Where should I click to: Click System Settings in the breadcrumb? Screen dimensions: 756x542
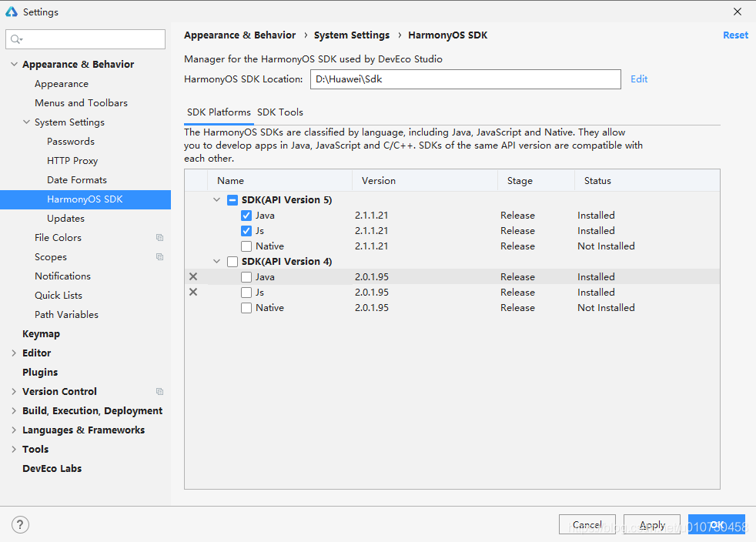click(x=352, y=35)
